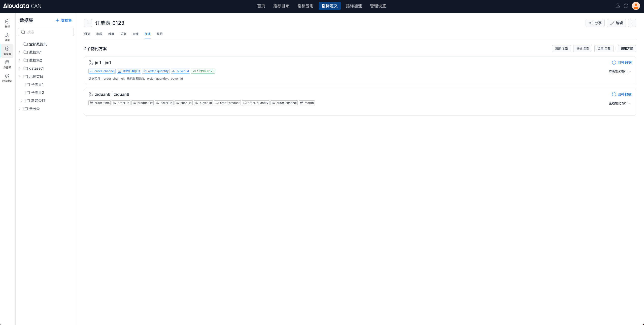Open the notifications bell icon
644x325 pixels.
tap(618, 6)
